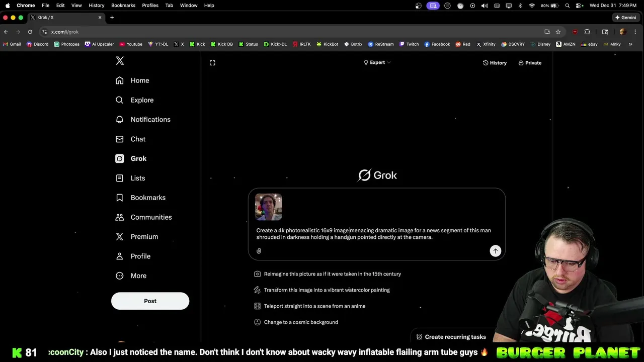
Task: Open Grok History
Action: (495, 63)
